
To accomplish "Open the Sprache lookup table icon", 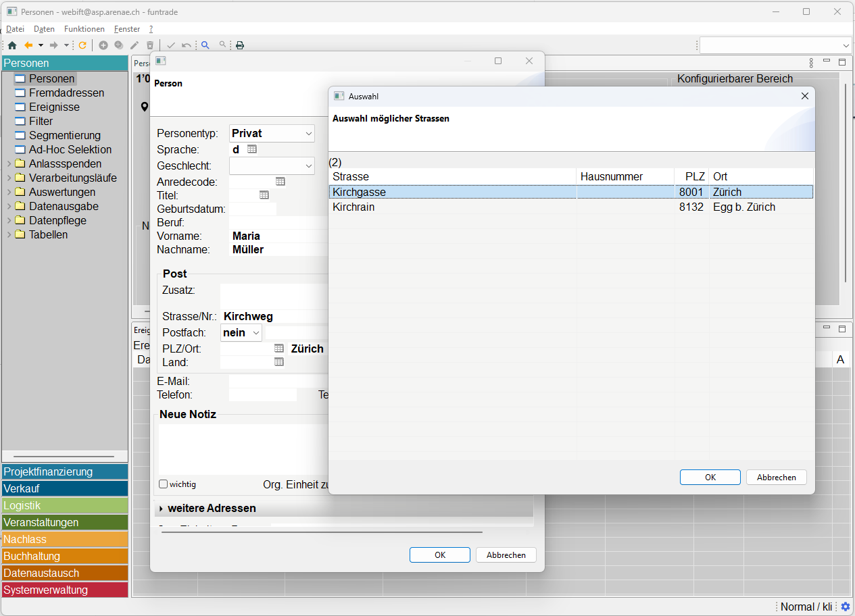I will point(252,149).
